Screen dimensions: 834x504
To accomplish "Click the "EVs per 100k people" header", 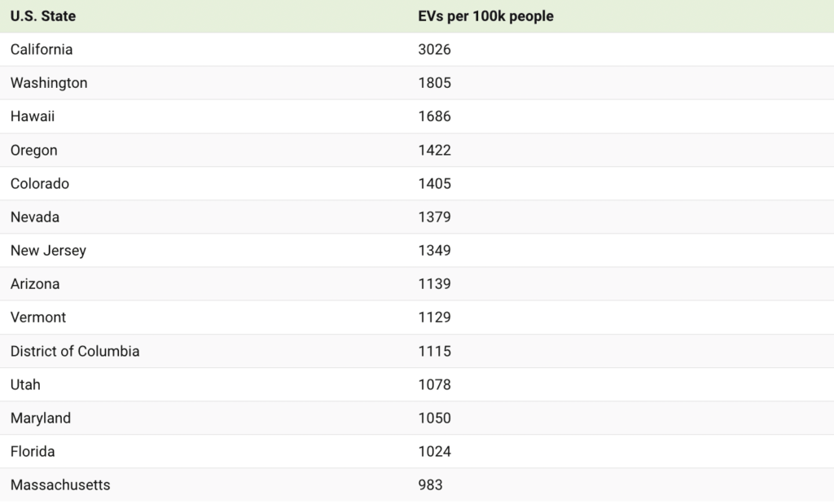I will click(485, 16).
